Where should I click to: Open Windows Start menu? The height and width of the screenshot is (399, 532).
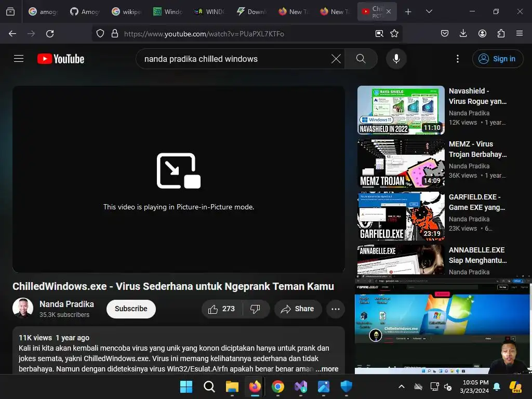click(x=186, y=387)
